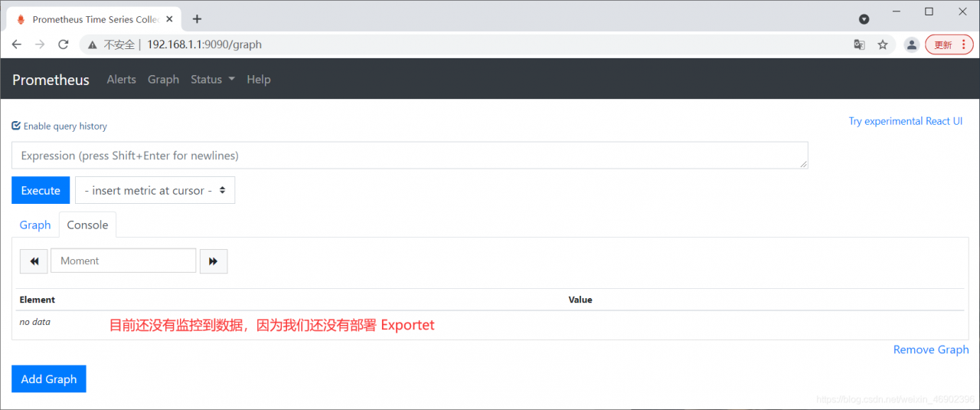
Task: Maximize the browser window
Action: pos(929,11)
